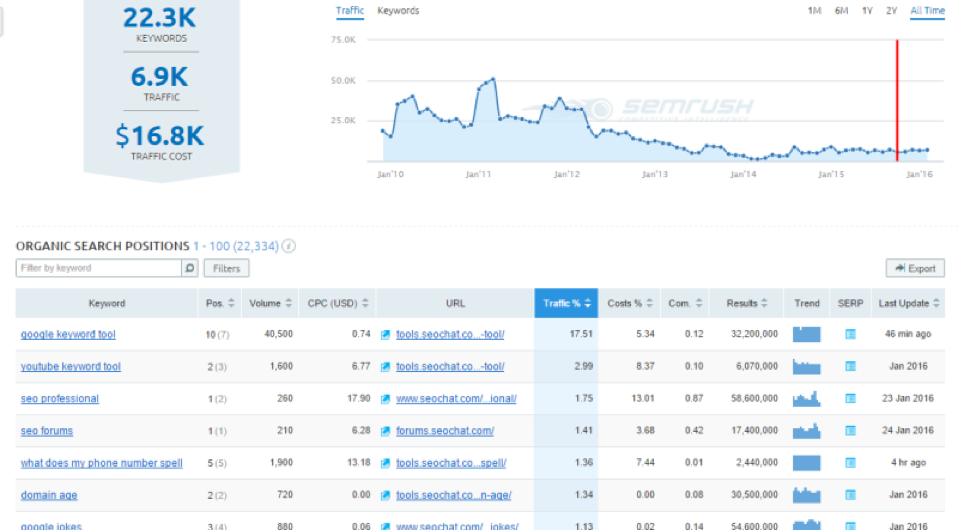Select All Time chart range
This screenshot has height=530, width=958.
click(x=927, y=11)
